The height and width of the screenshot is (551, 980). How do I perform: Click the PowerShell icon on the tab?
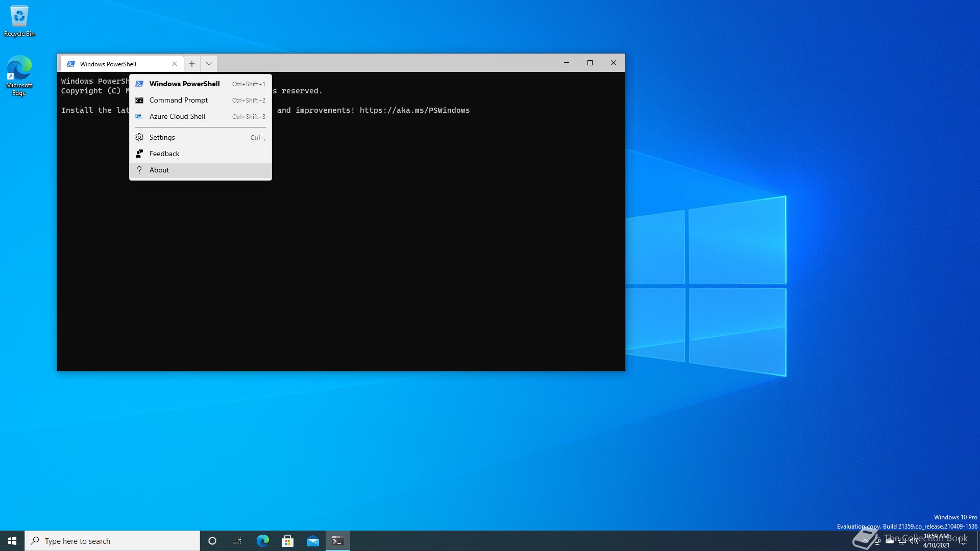(71, 64)
